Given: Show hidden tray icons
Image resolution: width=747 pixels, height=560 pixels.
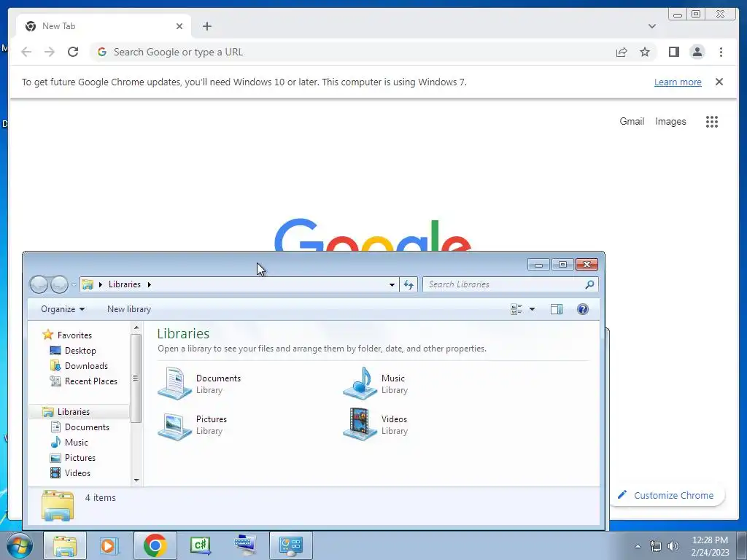Looking at the screenshot, I should (x=638, y=546).
